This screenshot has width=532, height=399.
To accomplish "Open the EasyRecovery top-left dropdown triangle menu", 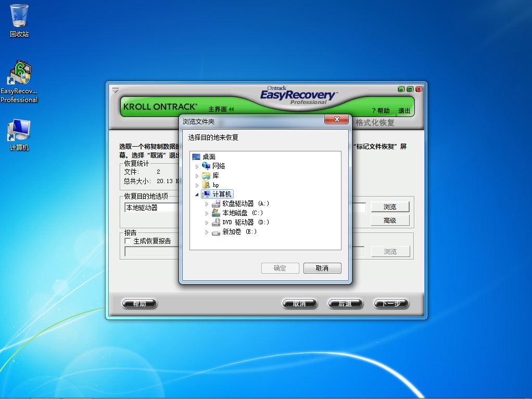I will 116,91.
